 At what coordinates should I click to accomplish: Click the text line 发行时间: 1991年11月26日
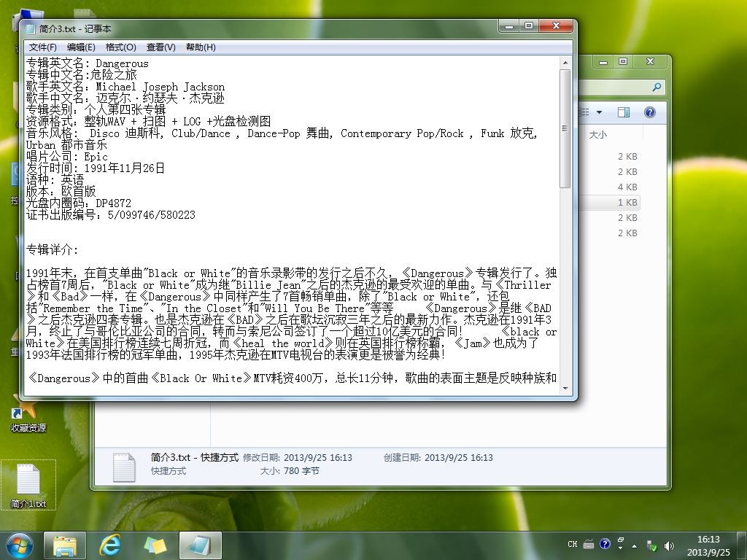coord(96,168)
